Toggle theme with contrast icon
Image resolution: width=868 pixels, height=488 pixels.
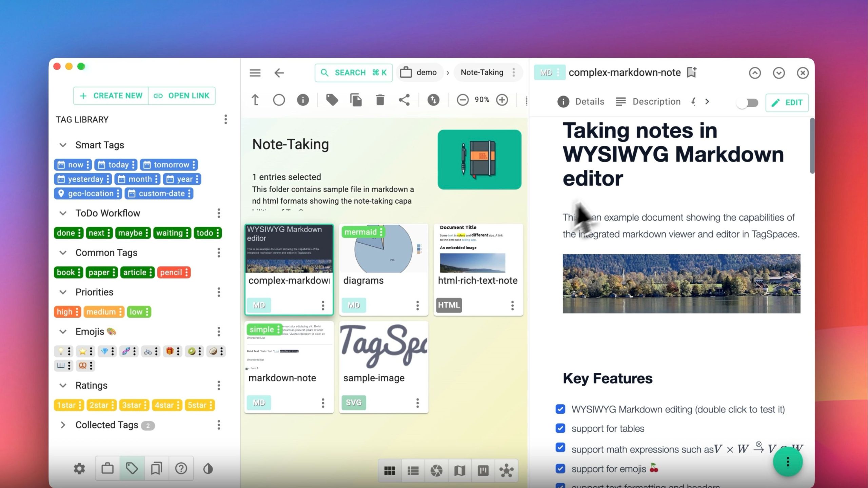[x=208, y=469]
